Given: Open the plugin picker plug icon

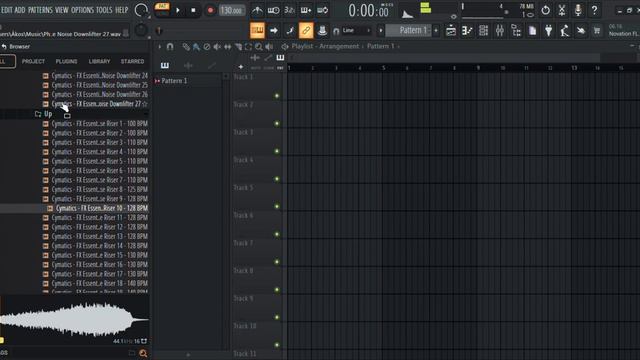Looking at the screenshot, I should (x=549, y=31).
